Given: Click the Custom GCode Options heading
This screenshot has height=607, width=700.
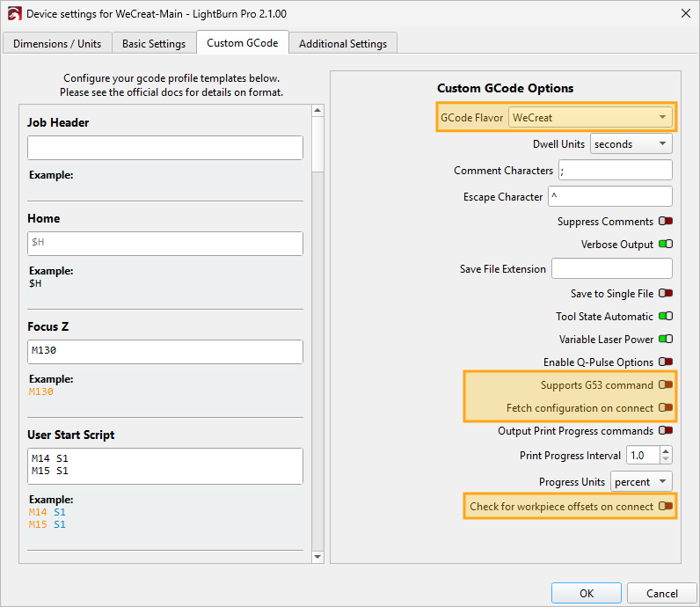Looking at the screenshot, I should coord(505,88).
